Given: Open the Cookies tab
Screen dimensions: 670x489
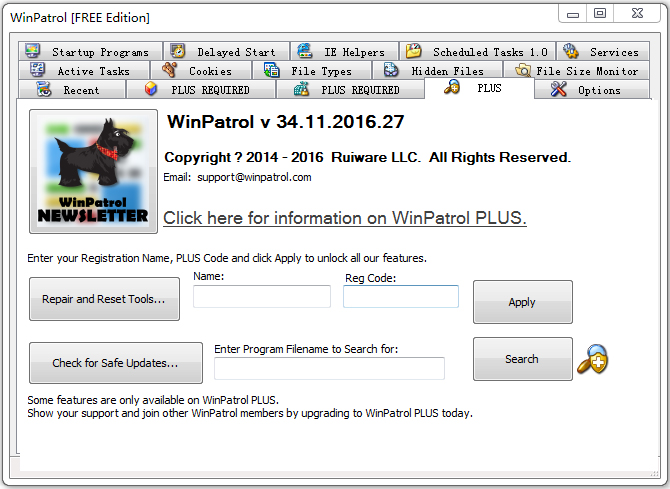Looking at the screenshot, I should pyautogui.click(x=201, y=70).
